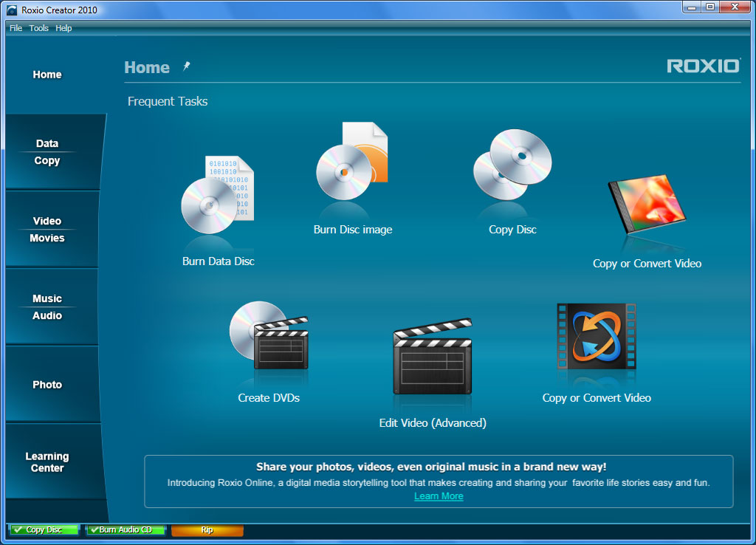Click the Learn More link
Image resolution: width=756 pixels, height=545 pixels.
(x=439, y=496)
